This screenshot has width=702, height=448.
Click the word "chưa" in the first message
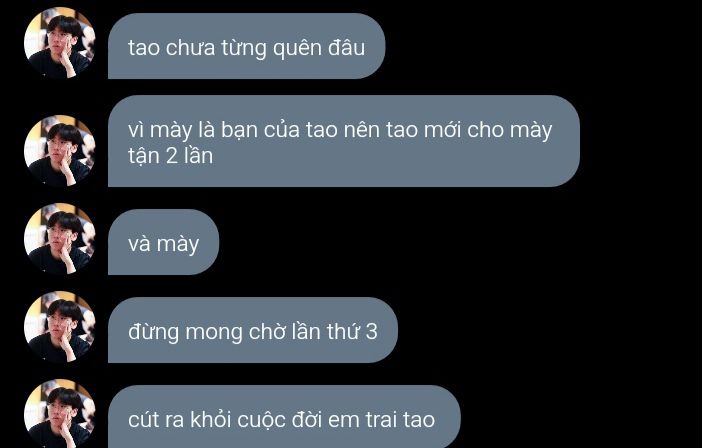[190, 48]
